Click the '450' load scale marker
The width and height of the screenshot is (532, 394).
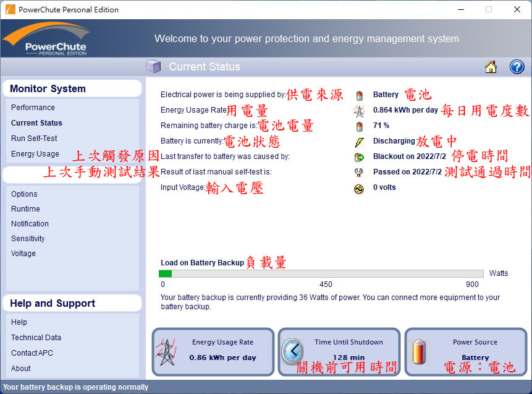[x=326, y=285]
